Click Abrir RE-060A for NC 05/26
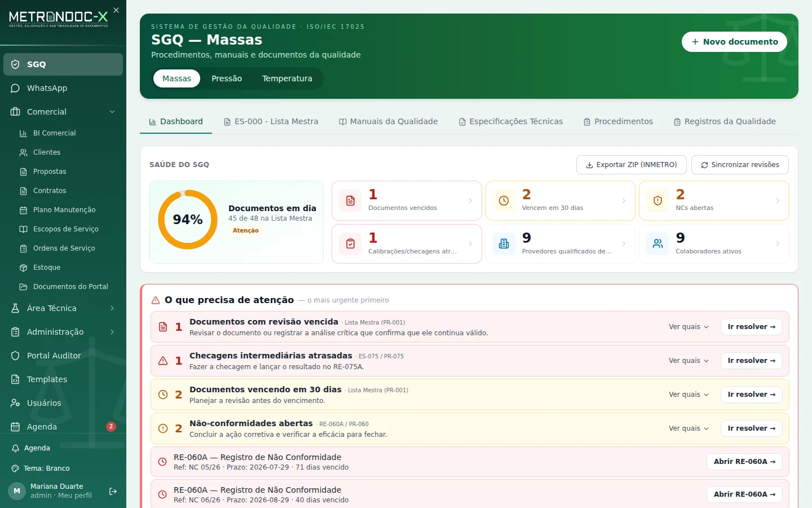 click(x=744, y=462)
